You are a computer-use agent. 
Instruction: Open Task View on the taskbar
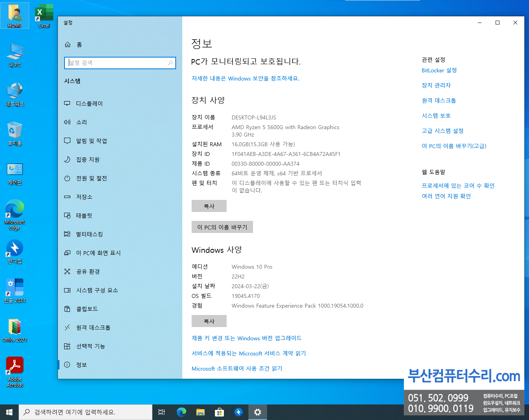(162, 412)
